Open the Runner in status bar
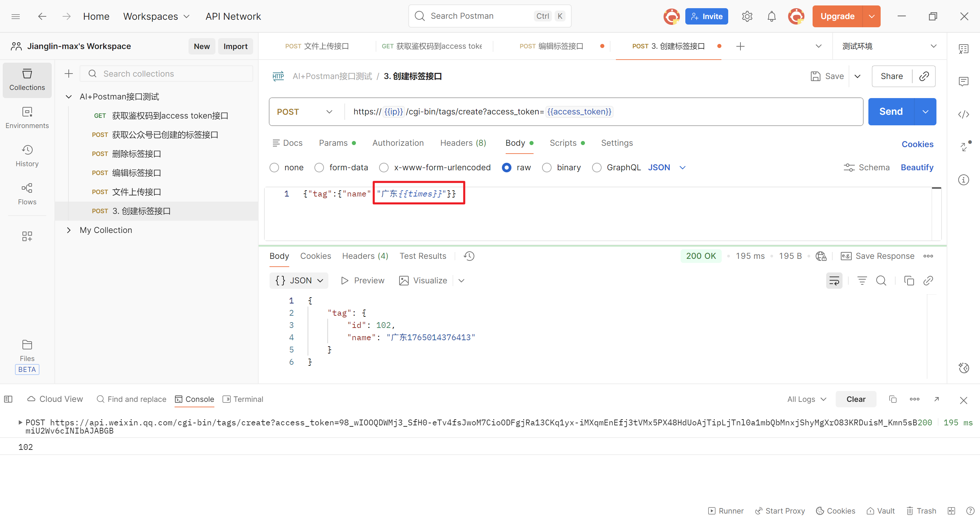This screenshot has width=980, height=519. pyautogui.click(x=725, y=510)
